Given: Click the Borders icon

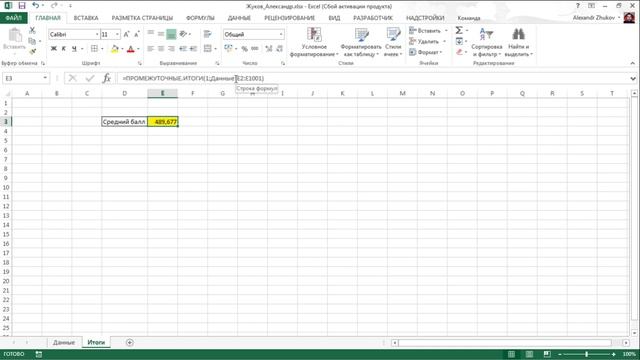Looking at the screenshot, I should [x=94, y=49].
